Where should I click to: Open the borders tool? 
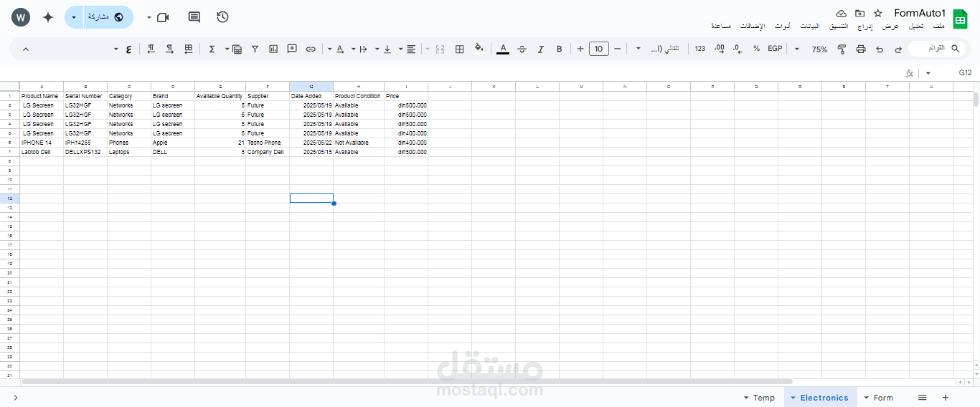460,49
